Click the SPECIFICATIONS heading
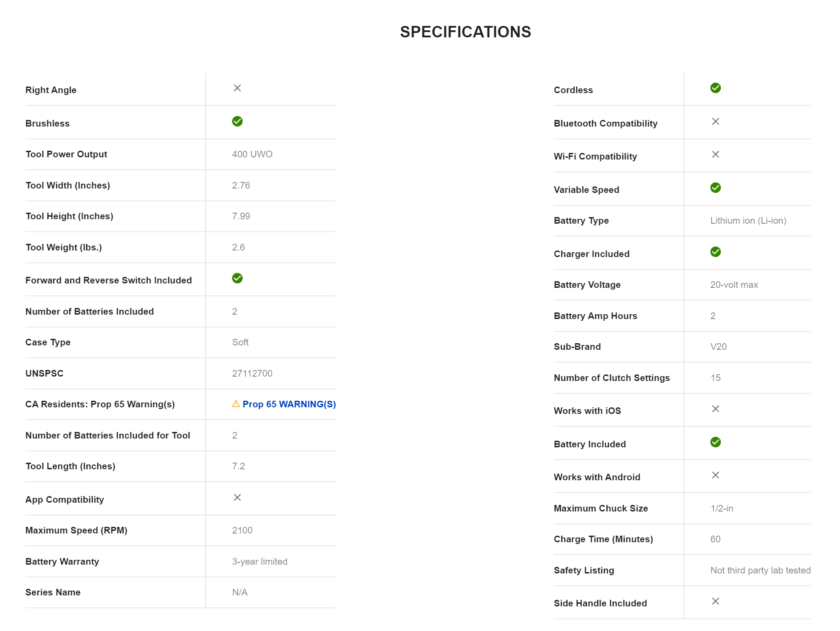Image resolution: width=840 pixels, height=631 pixels. [465, 32]
